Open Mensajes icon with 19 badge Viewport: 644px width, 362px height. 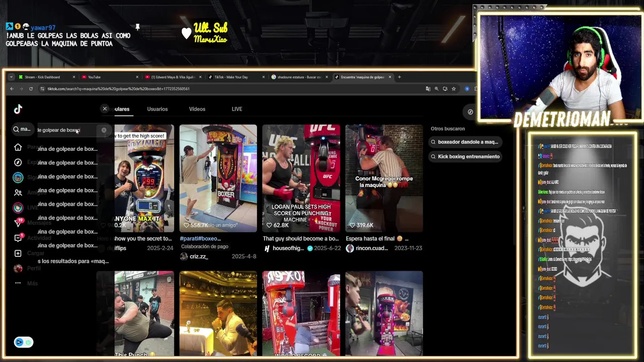coord(19,223)
